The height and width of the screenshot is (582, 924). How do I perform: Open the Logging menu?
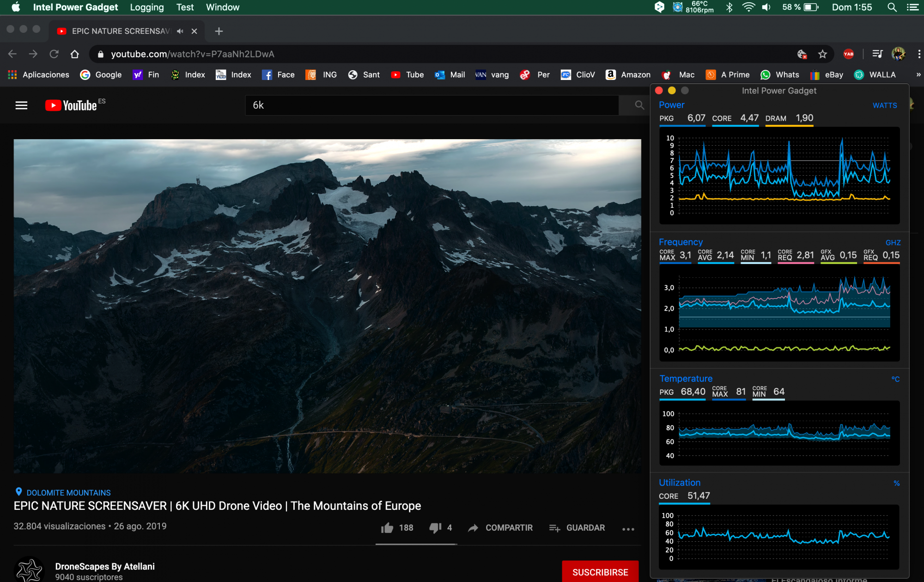point(147,7)
